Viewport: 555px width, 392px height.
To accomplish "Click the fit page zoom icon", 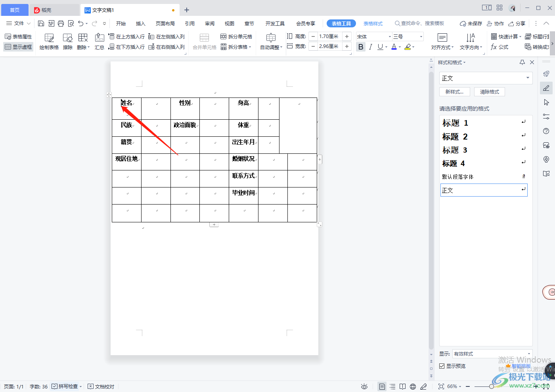I will coord(441,386).
